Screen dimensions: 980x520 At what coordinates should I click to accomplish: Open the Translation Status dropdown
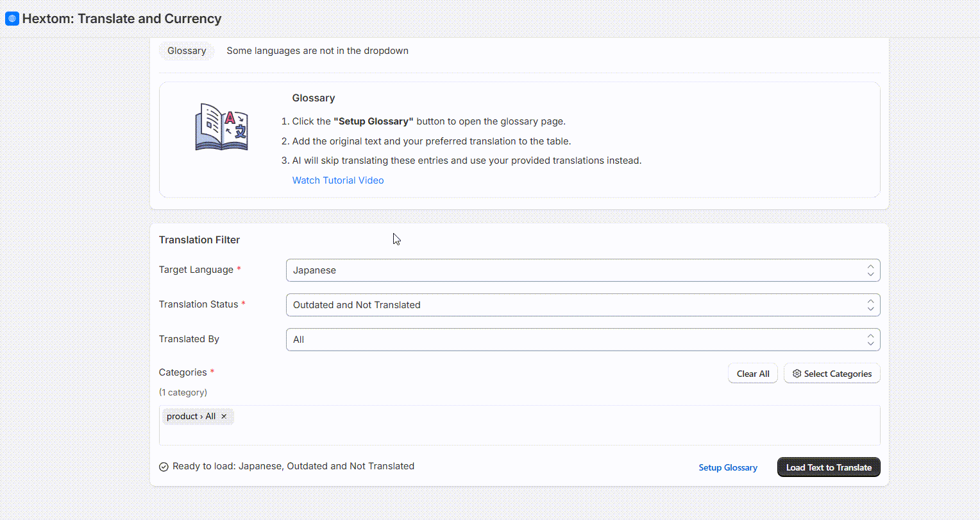pos(583,305)
